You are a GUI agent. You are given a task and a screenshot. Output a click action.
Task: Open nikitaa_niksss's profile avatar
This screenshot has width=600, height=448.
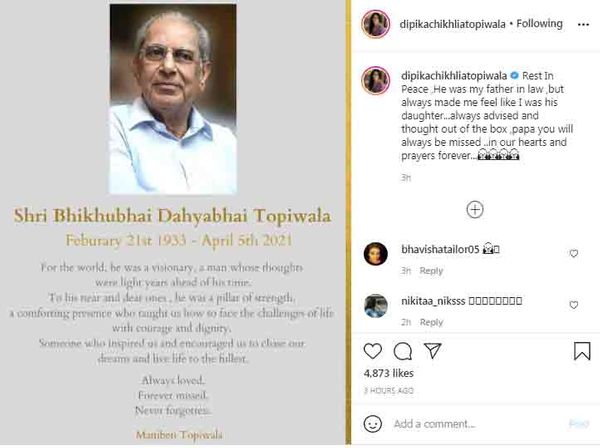click(x=376, y=306)
